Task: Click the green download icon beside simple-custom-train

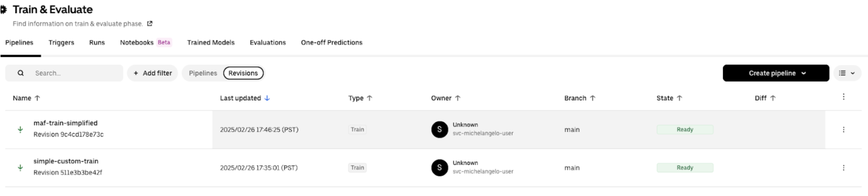Action: (21, 168)
